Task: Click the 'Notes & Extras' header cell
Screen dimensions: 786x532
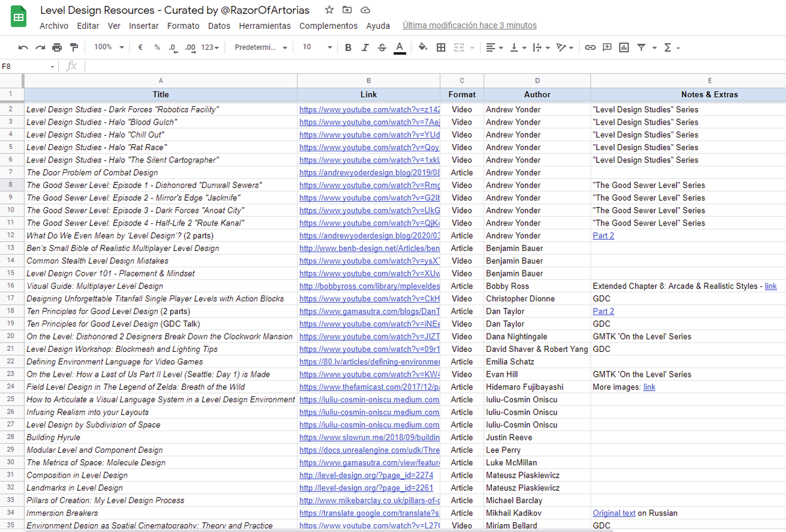Action: coord(688,94)
